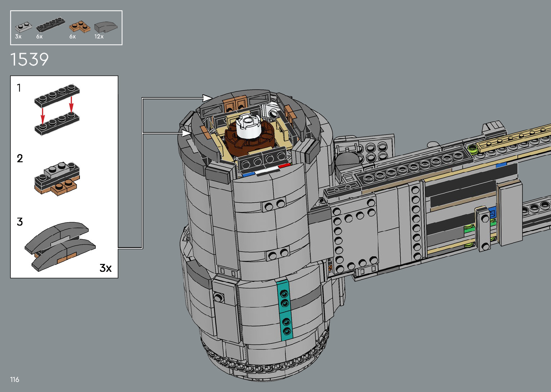Viewport: 551px width, 392px height.
Task: Click the light gray 1x2 plate part icon
Action: click(23, 27)
